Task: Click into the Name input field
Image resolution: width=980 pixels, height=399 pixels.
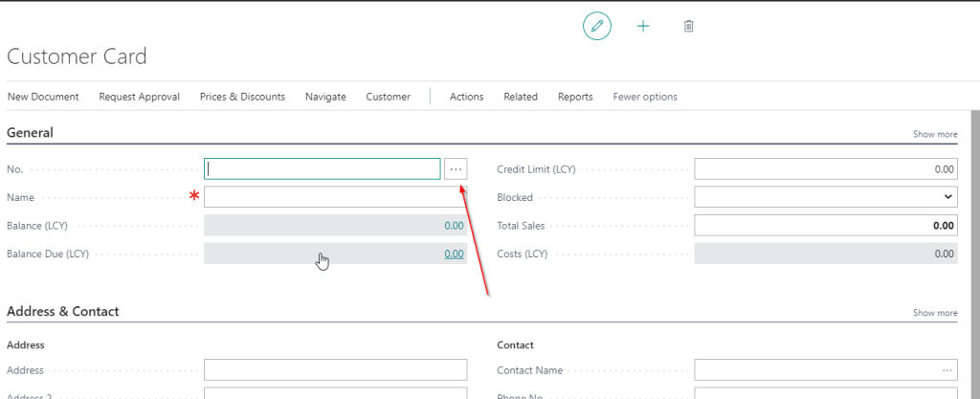Action: click(x=335, y=197)
